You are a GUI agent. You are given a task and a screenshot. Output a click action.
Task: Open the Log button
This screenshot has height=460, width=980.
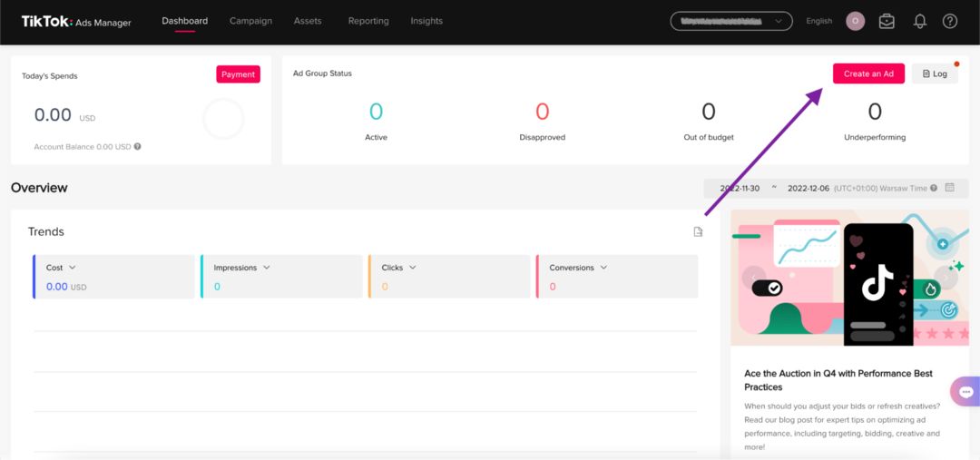tap(934, 73)
